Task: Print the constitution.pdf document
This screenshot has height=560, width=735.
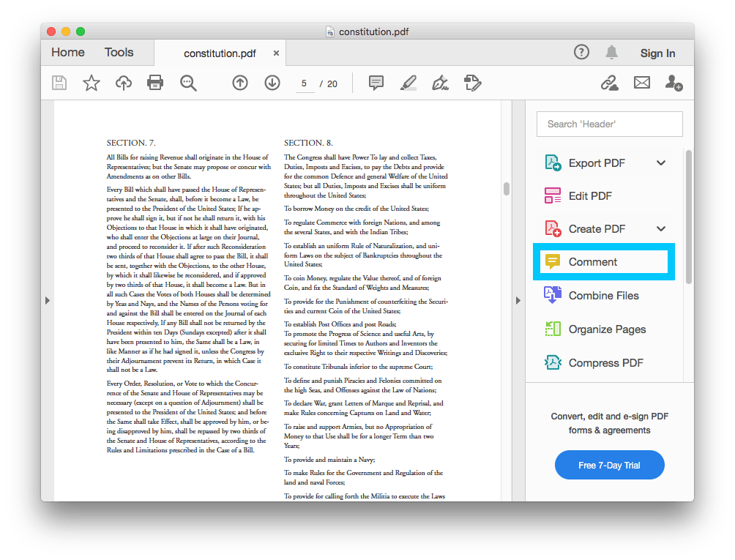Action: (155, 83)
